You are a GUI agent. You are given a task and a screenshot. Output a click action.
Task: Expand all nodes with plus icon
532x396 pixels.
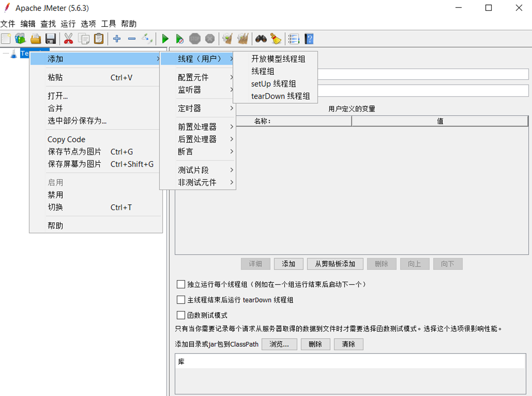pyautogui.click(x=117, y=39)
